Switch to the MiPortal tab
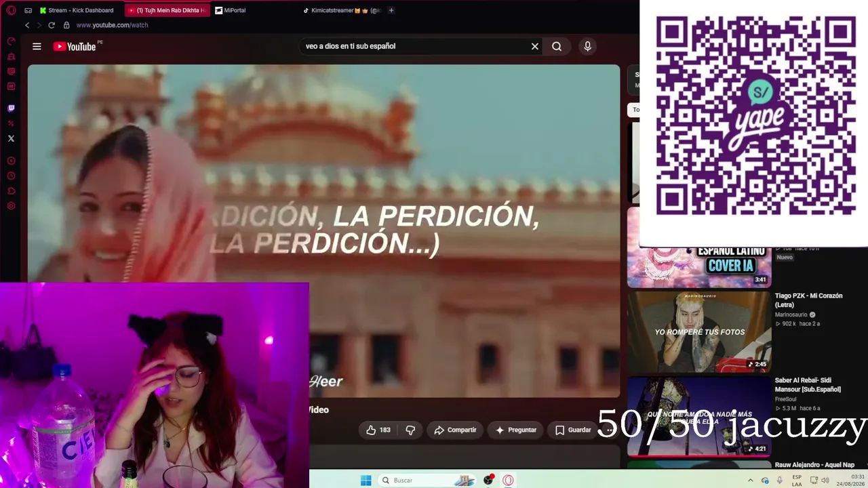 click(253, 10)
